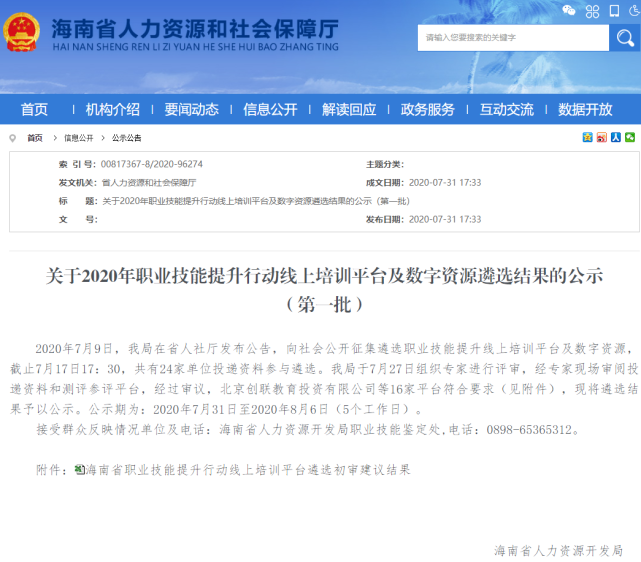641x562 pixels.
Task: Share to Renren blue icon
Action: pyautogui.click(x=616, y=138)
